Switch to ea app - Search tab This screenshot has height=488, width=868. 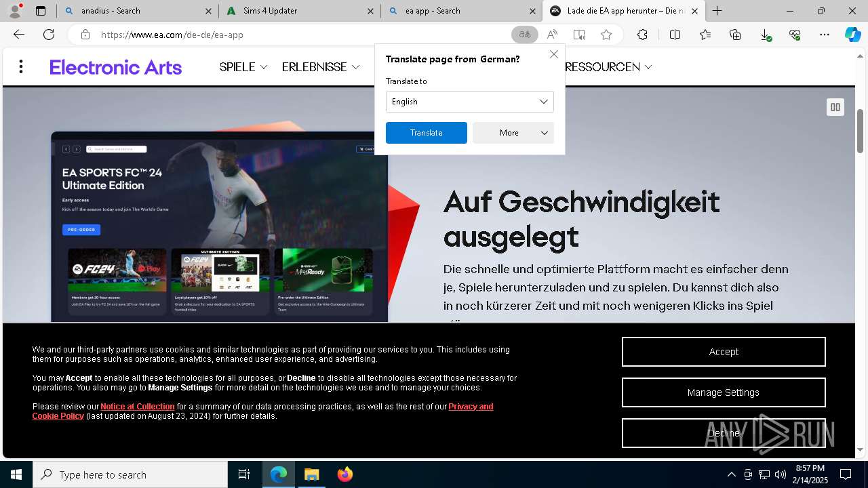pyautogui.click(x=461, y=11)
